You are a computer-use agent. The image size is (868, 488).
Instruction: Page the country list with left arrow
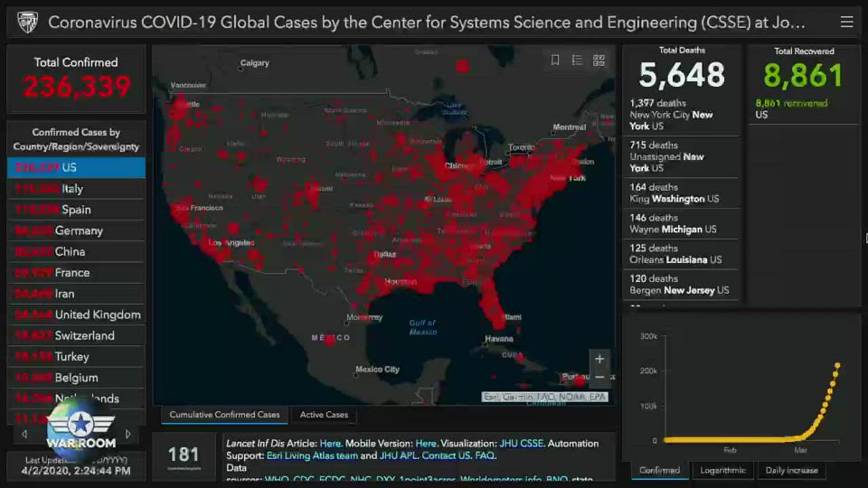[24, 435]
